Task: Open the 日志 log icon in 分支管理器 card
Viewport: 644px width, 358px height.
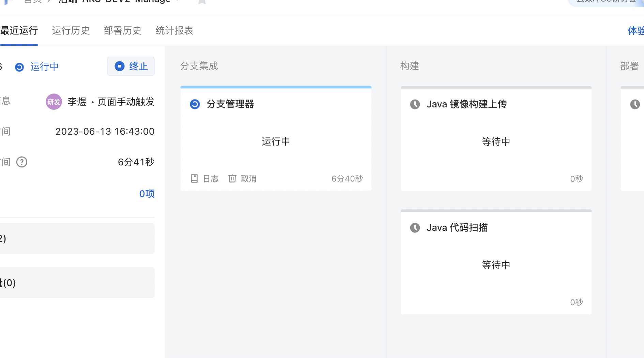Action: 194,178
